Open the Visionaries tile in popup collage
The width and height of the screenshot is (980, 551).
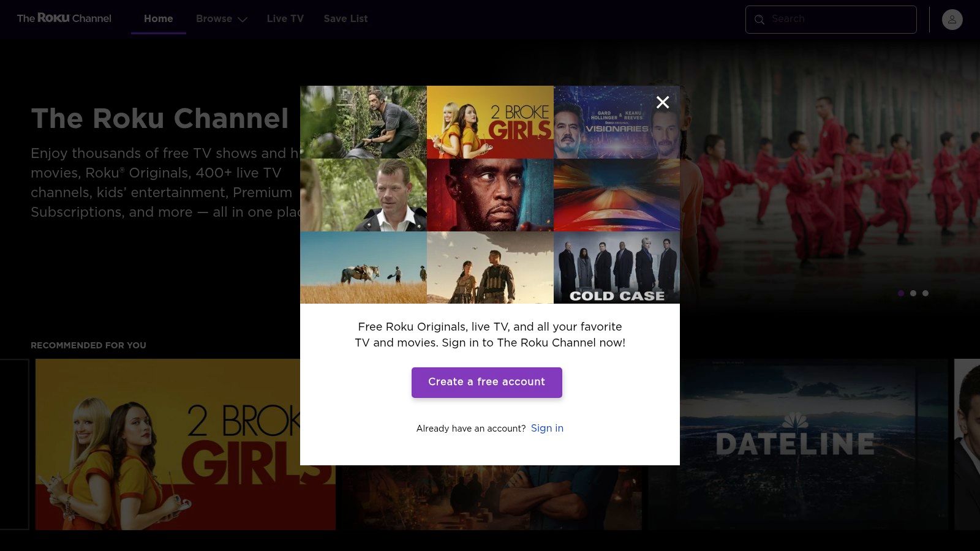pyautogui.click(x=617, y=122)
